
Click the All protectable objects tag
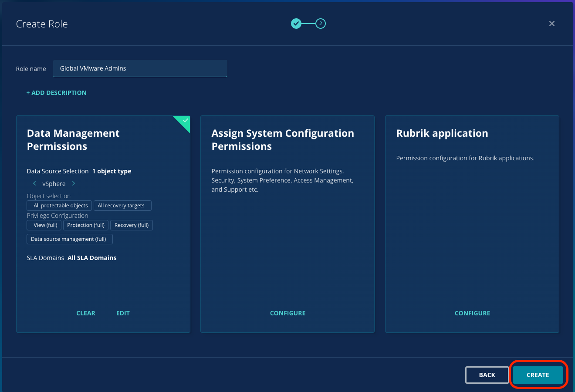pyautogui.click(x=60, y=206)
